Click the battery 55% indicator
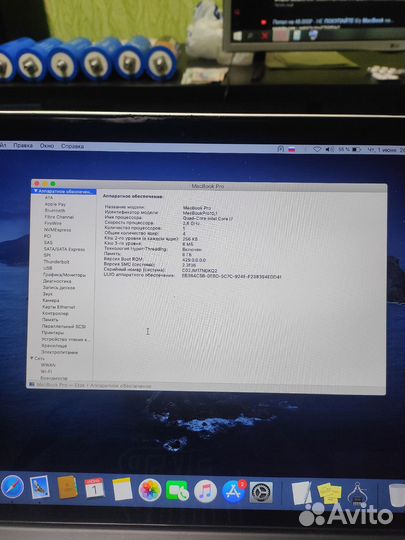405x540 pixels. [349, 149]
